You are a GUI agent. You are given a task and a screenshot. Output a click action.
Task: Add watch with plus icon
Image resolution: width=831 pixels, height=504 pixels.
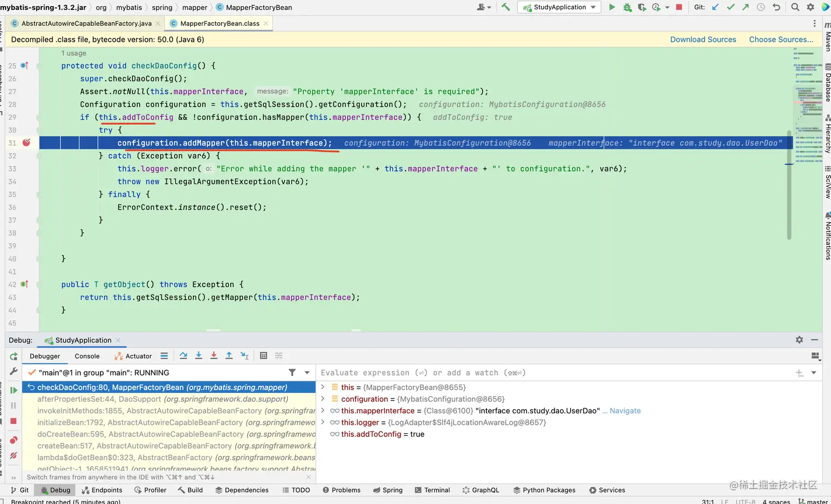coord(799,373)
